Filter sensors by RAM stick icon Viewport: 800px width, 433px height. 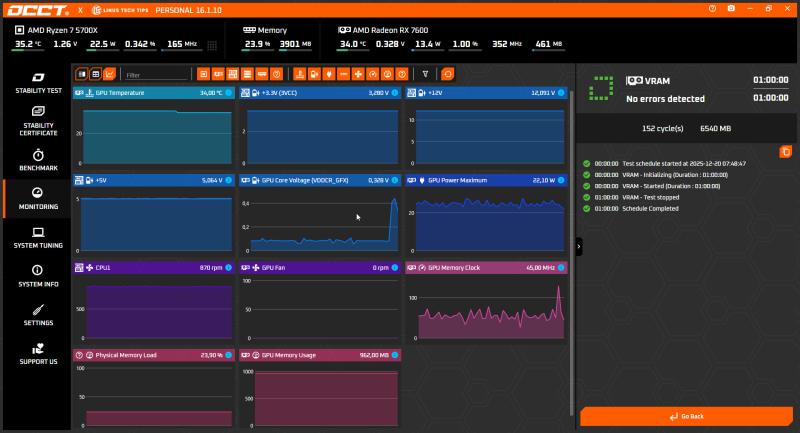click(262, 74)
